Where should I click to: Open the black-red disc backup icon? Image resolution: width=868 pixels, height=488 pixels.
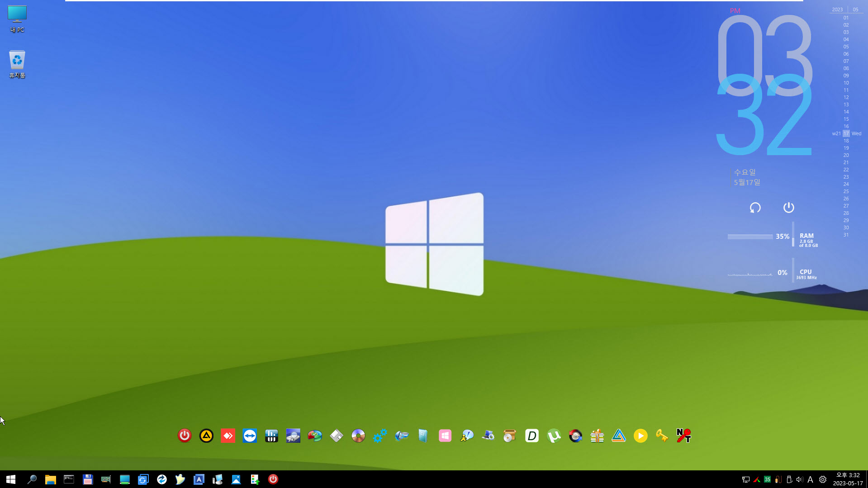coord(575,436)
